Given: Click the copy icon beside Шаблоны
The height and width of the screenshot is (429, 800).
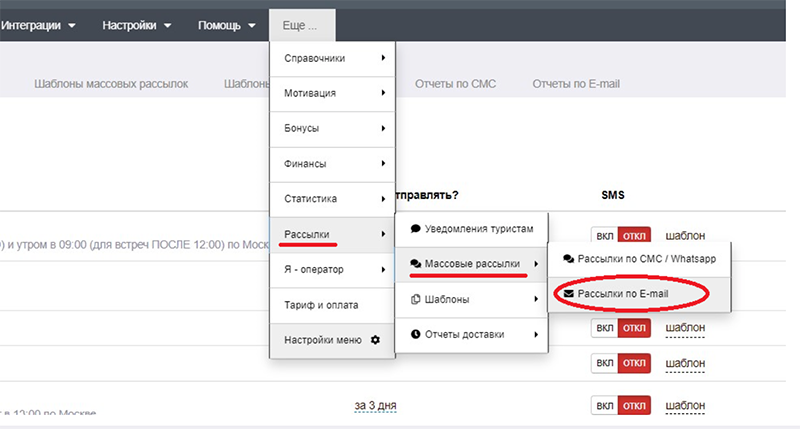Looking at the screenshot, I should pos(415,299).
